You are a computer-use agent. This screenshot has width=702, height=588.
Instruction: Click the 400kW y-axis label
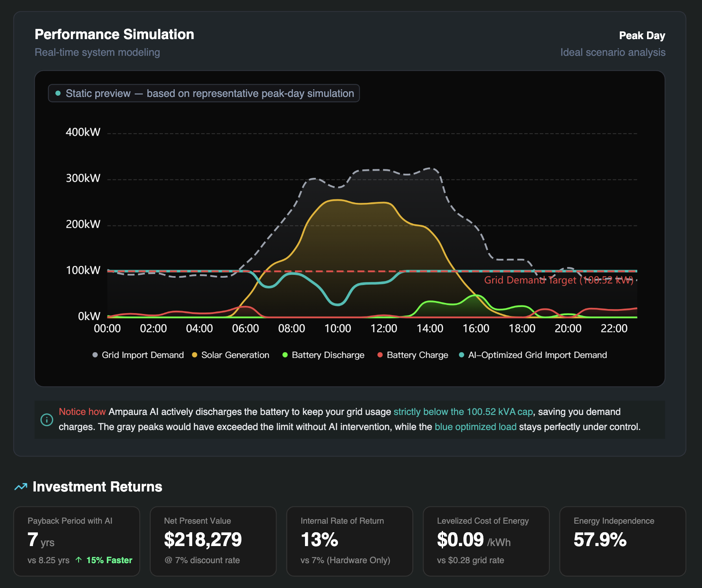(x=83, y=132)
